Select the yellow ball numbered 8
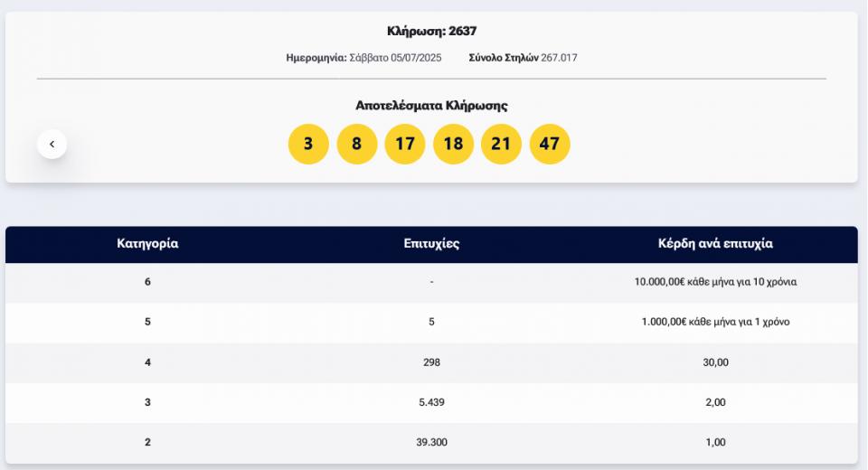The image size is (868, 470). pos(357,144)
